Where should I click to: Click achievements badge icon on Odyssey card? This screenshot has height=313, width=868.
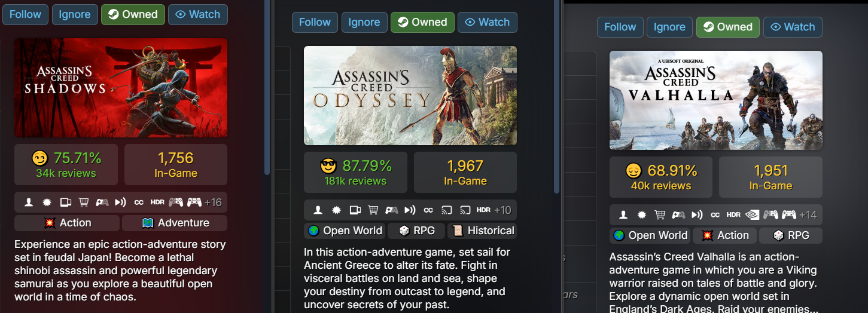336,210
